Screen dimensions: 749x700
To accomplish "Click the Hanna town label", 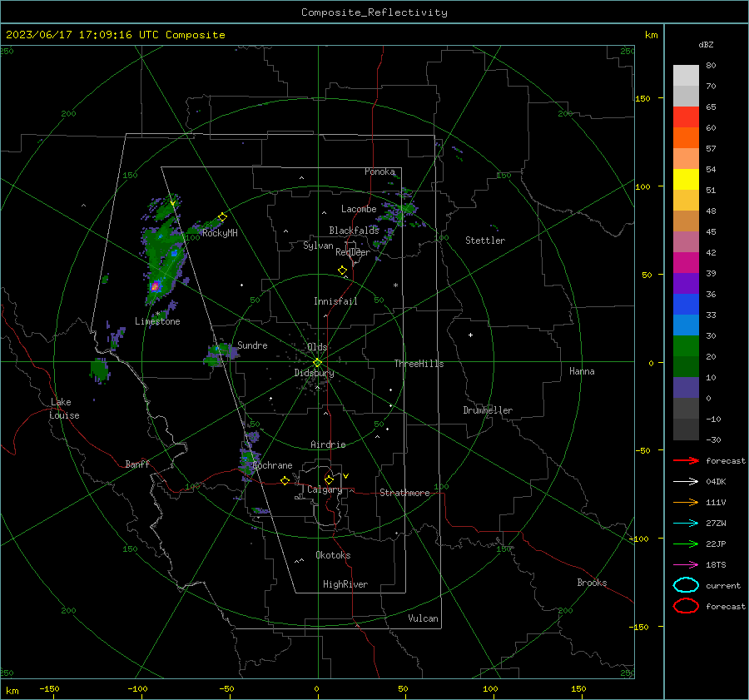I will coord(582,371).
